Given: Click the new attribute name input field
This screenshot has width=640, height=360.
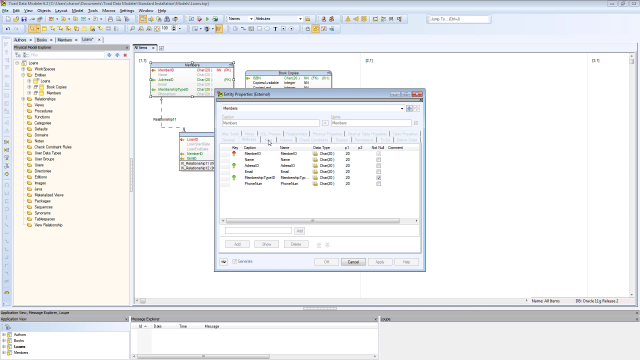Looking at the screenshot, I should 258,231.
